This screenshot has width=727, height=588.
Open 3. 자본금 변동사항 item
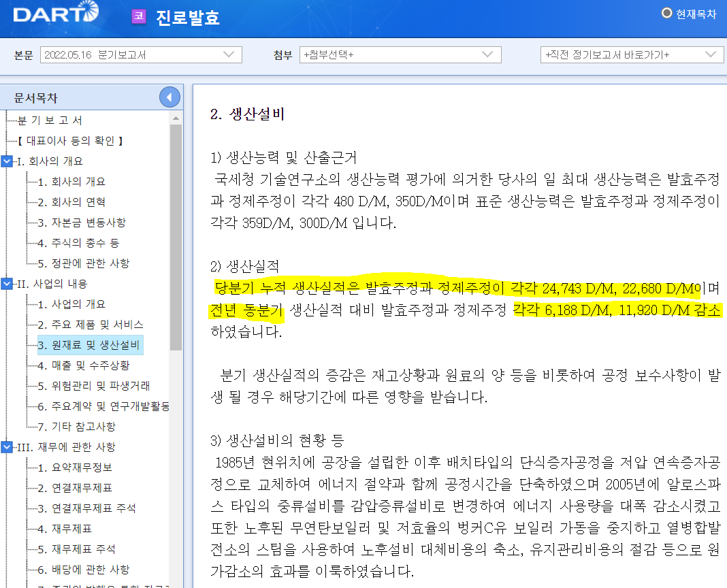click(82, 222)
